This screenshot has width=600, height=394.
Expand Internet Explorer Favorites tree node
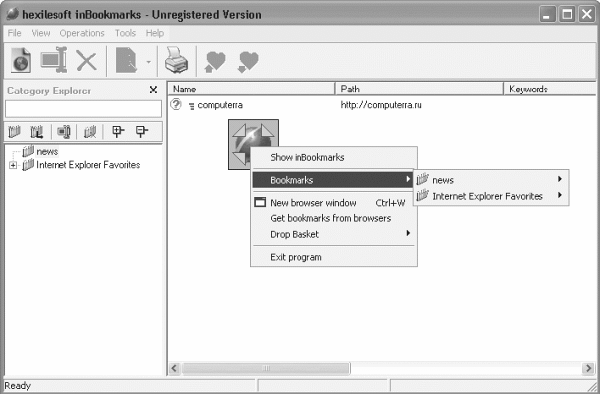click(13, 165)
